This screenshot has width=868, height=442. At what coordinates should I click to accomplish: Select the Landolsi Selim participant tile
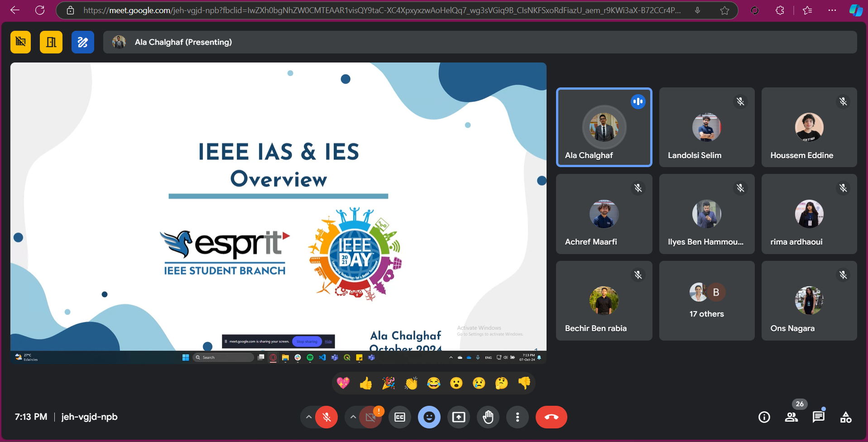coord(707,127)
